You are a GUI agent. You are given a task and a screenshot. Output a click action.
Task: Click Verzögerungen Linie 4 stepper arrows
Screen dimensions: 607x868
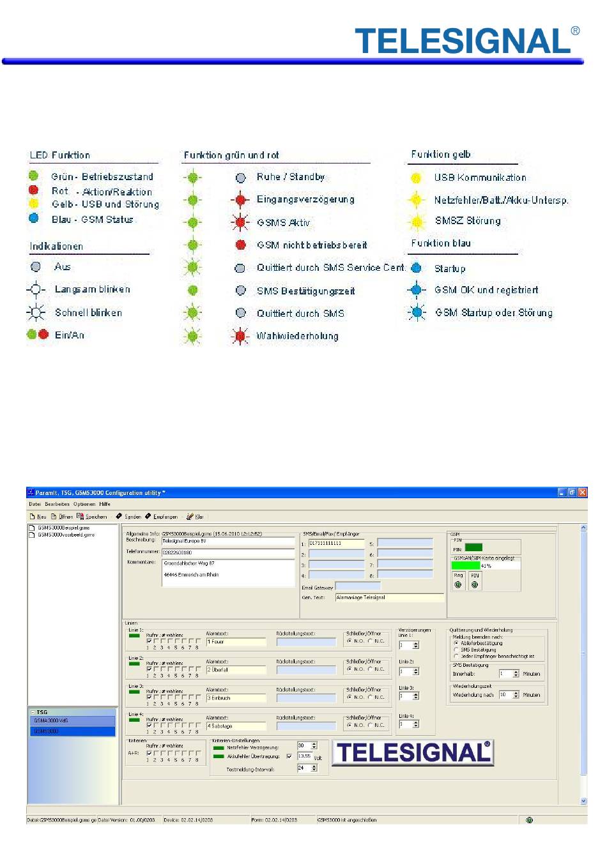tap(416, 724)
